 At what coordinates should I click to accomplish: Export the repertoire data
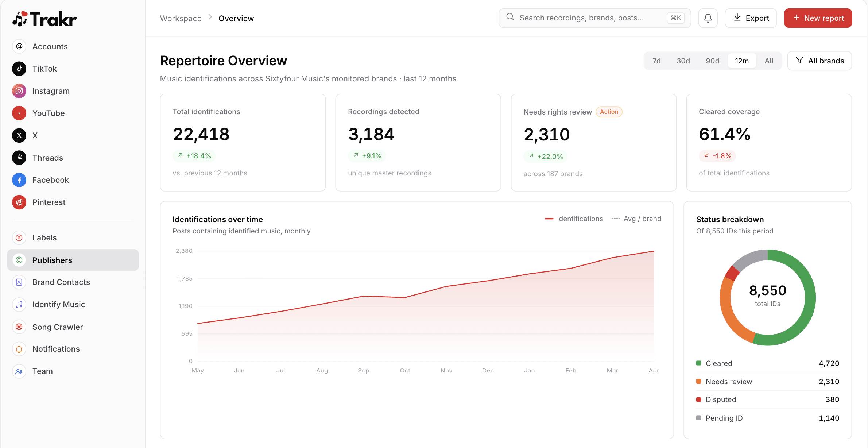[751, 18]
